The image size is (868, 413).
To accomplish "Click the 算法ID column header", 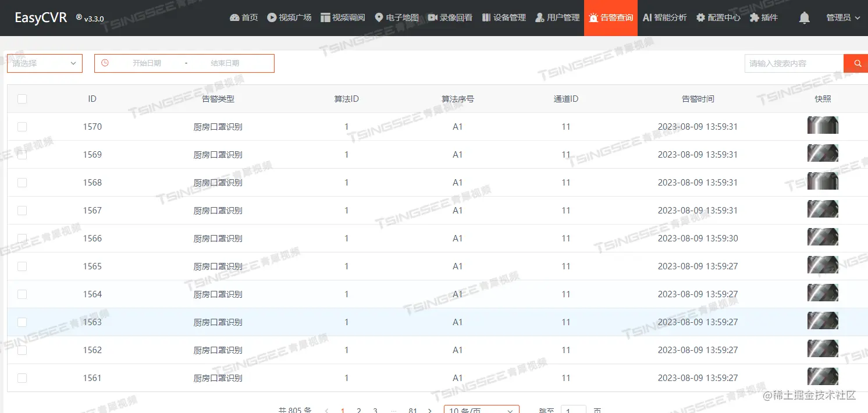I will 347,99.
